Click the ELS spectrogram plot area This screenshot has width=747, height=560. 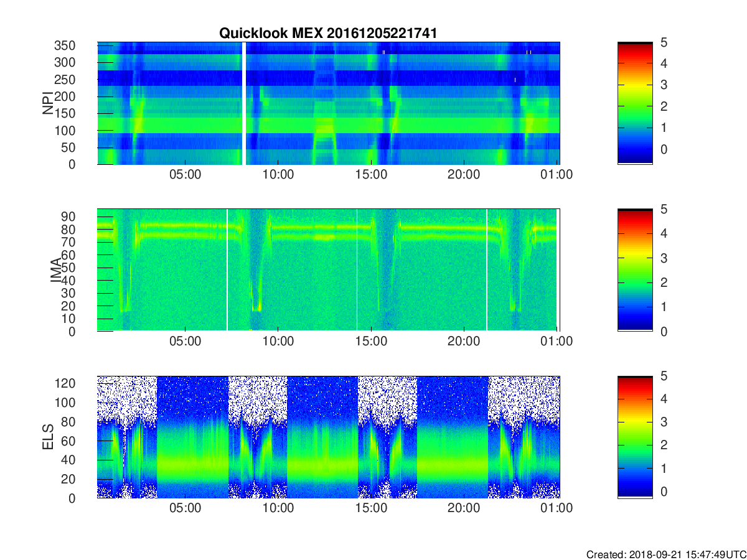[x=329, y=437]
